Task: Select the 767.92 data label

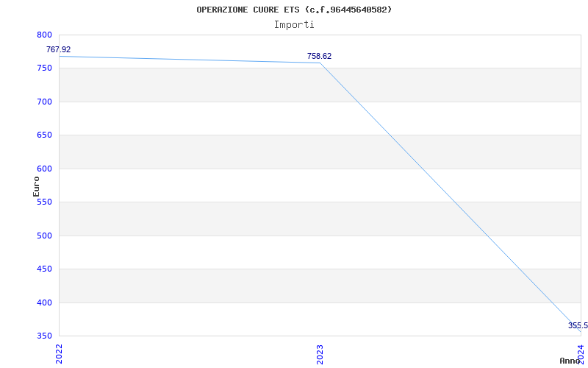Action: (59, 49)
